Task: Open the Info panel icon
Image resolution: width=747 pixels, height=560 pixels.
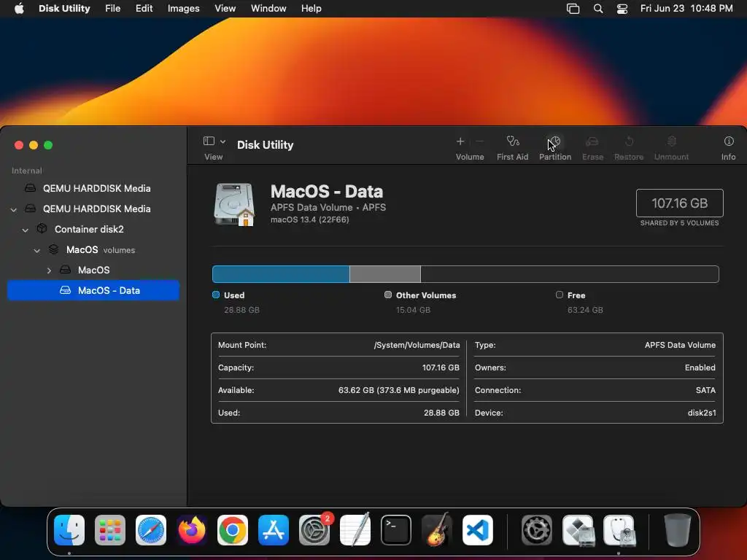Action: coord(729,141)
